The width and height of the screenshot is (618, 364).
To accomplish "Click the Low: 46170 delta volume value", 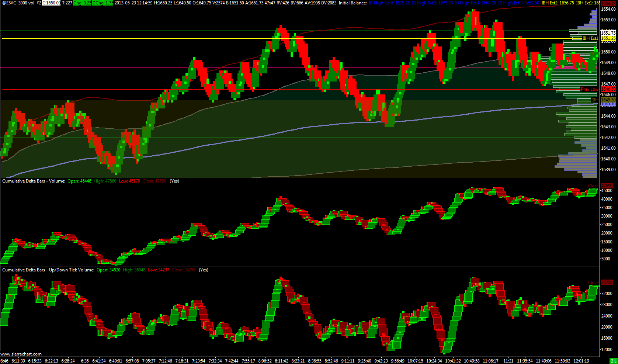I will (x=129, y=181).
